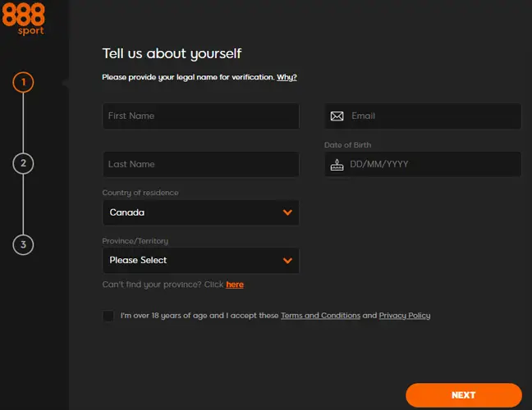Focus the First Name input field

[200, 116]
